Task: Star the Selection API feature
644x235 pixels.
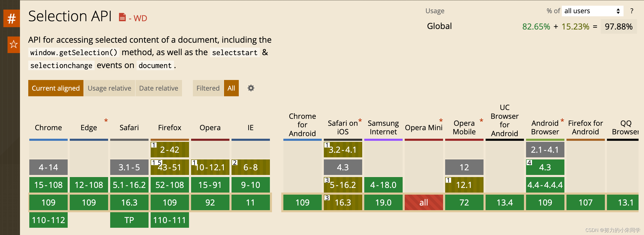Action: (13, 45)
